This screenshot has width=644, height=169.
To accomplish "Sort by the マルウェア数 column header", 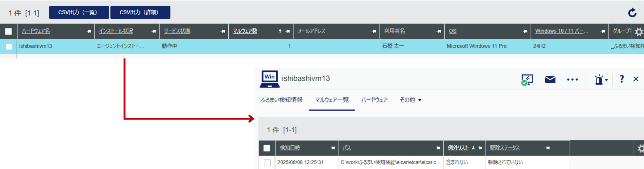I will click(245, 31).
